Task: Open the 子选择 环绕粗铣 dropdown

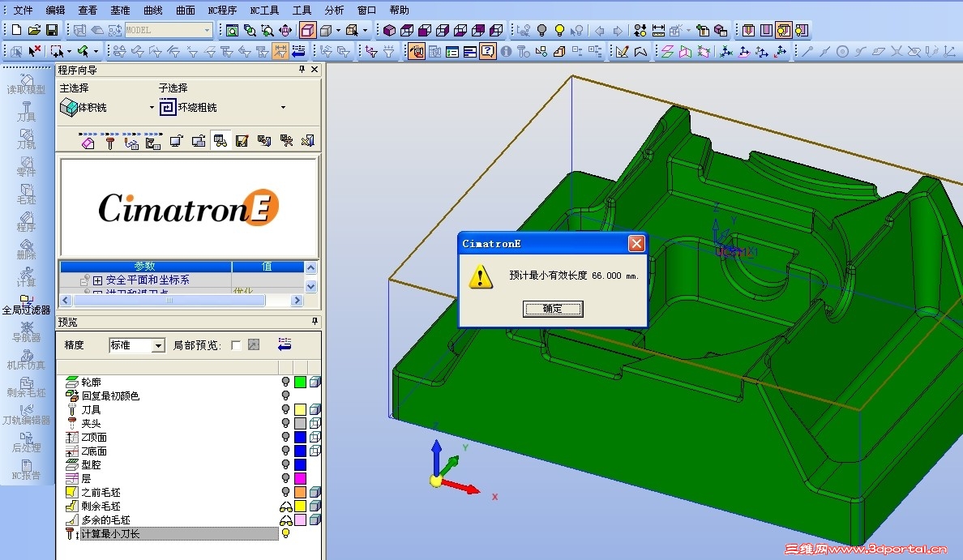Action: click(283, 108)
